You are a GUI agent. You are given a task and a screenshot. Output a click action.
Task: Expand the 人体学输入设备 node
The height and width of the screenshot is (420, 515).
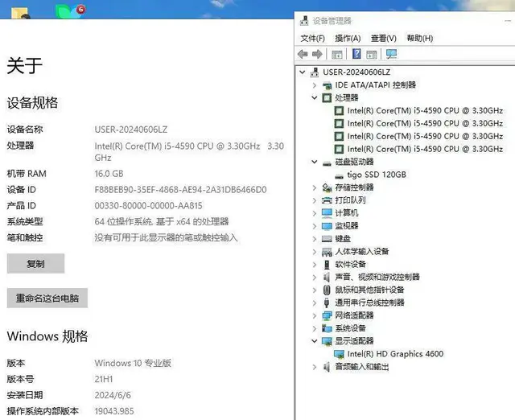[x=315, y=252]
